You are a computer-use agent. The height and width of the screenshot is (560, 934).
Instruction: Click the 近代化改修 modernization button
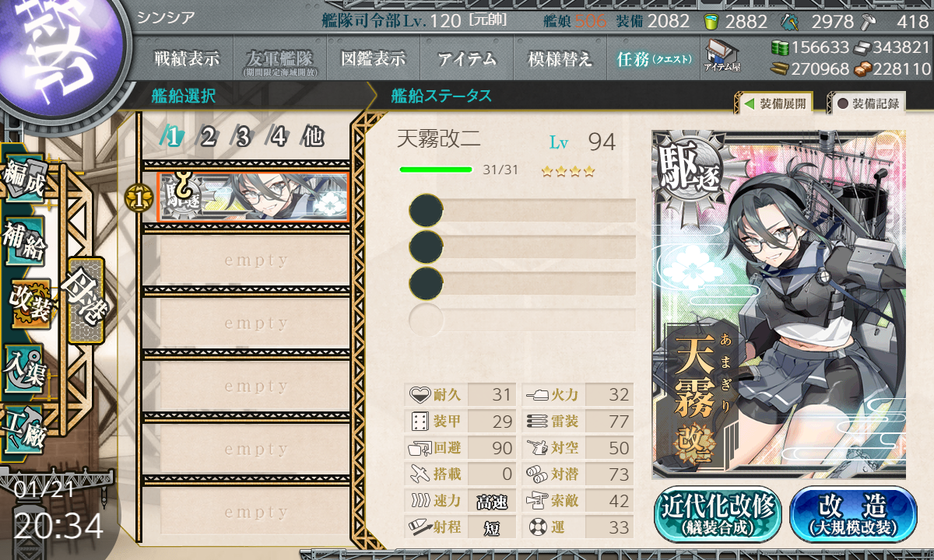[718, 514]
